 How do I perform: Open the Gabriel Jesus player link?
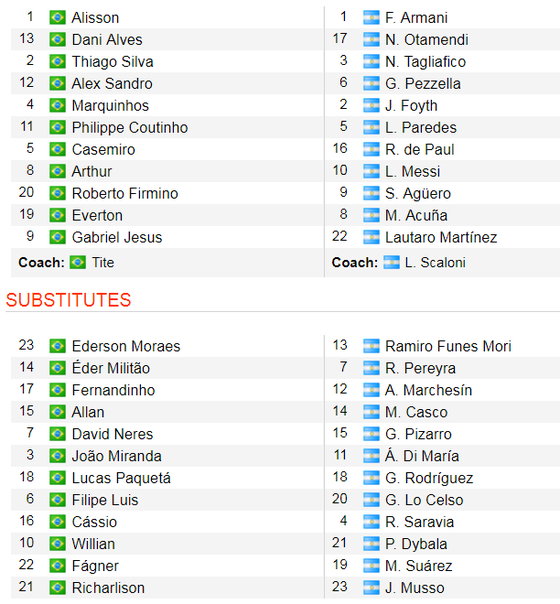pyautogui.click(x=117, y=237)
